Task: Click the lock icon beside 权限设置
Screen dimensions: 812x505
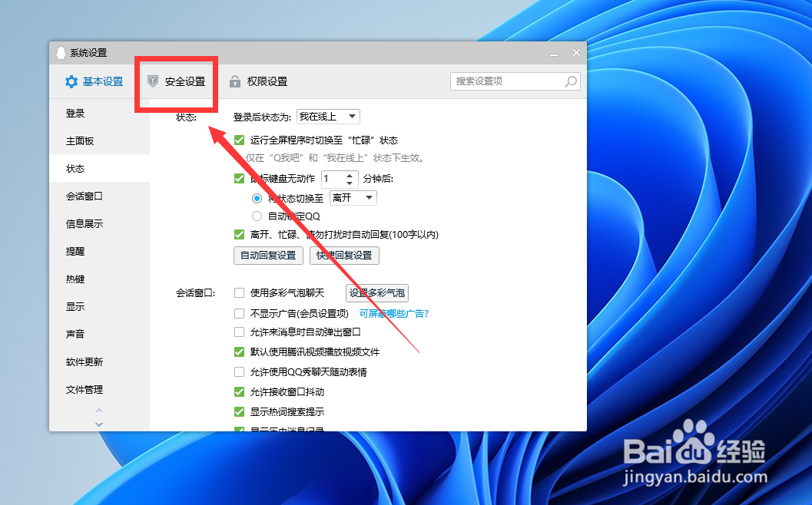Action: point(237,81)
